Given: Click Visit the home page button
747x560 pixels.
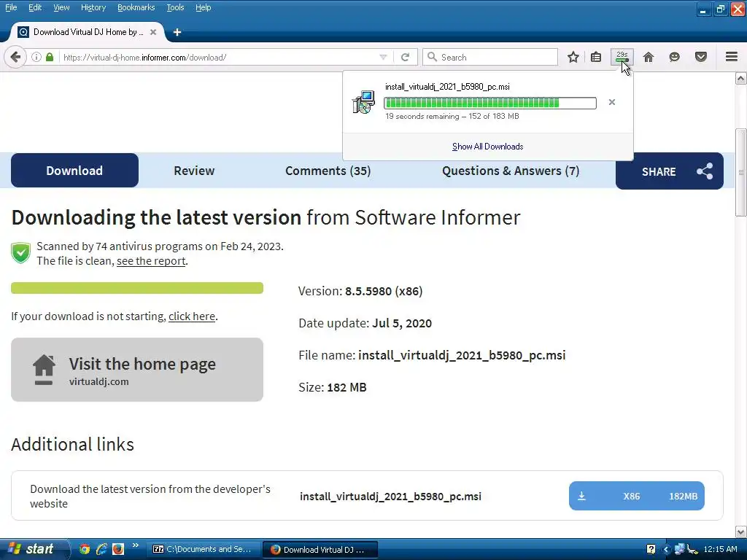Looking at the screenshot, I should (137, 370).
